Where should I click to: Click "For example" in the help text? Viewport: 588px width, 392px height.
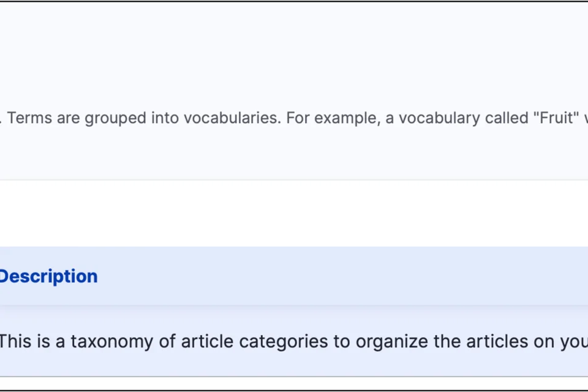[x=330, y=118]
